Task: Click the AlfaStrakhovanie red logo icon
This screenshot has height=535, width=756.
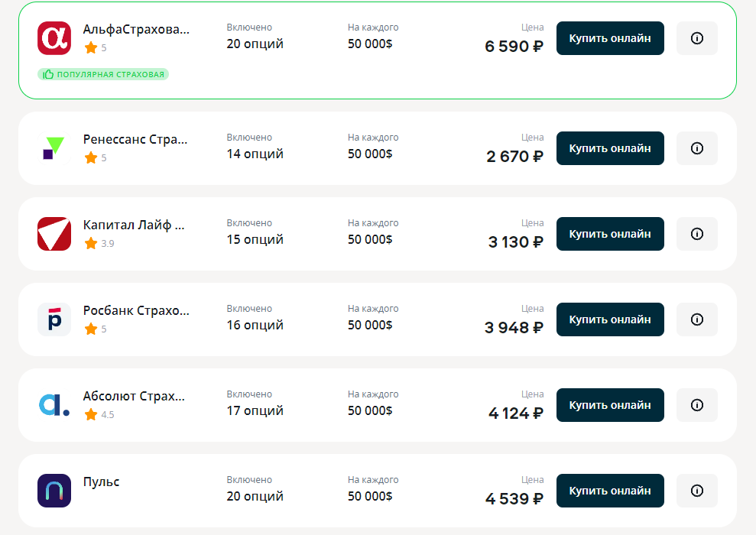Action: (54, 38)
